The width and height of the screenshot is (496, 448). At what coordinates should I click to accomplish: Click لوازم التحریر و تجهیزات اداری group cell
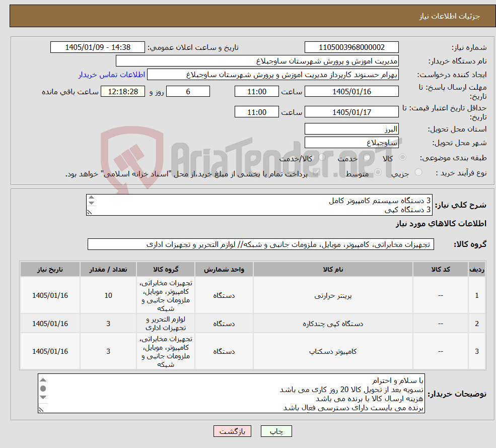[x=166, y=324]
